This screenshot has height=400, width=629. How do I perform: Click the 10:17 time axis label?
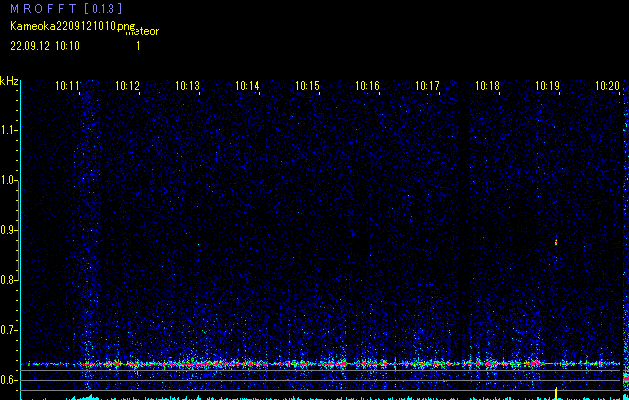click(427, 86)
